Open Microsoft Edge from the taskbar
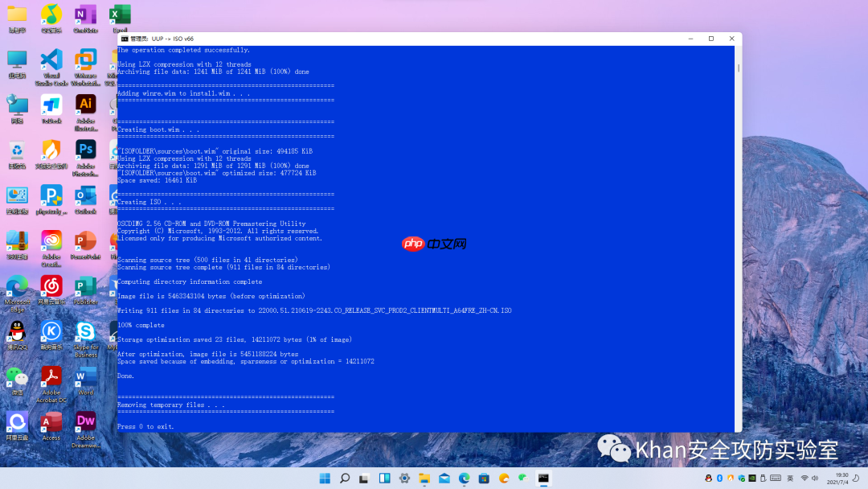Viewport: 868px width, 489px height. click(465, 477)
